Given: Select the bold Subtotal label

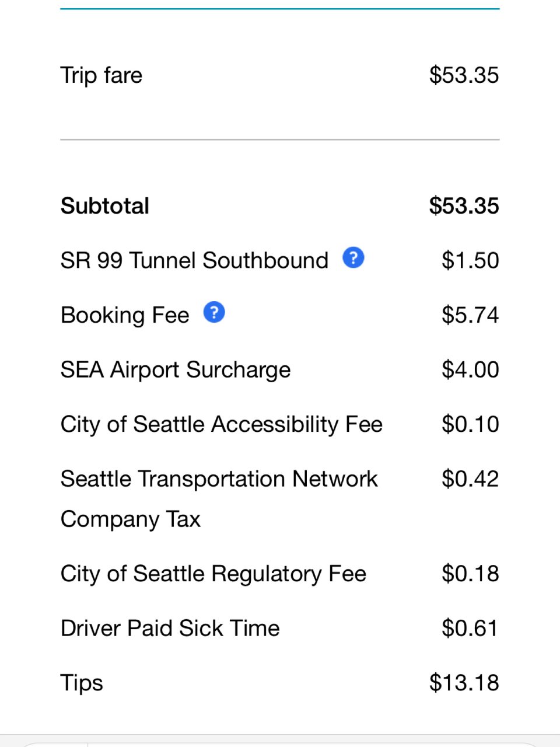Looking at the screenshot, I should coord(105,206).
